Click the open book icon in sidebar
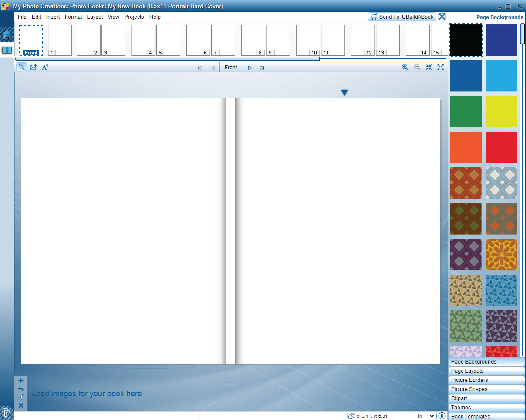Image resolution: width=526 pixels, height=420 pixels. tap(7, 50)
